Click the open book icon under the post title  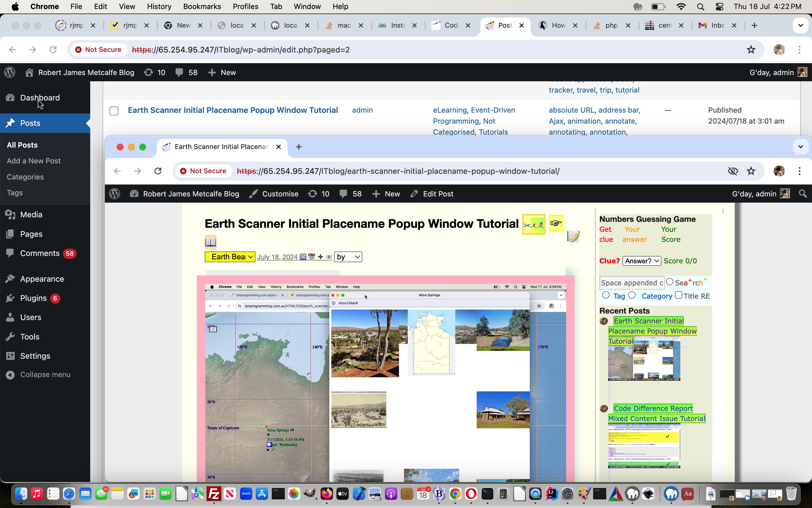[x=210, y=242]
